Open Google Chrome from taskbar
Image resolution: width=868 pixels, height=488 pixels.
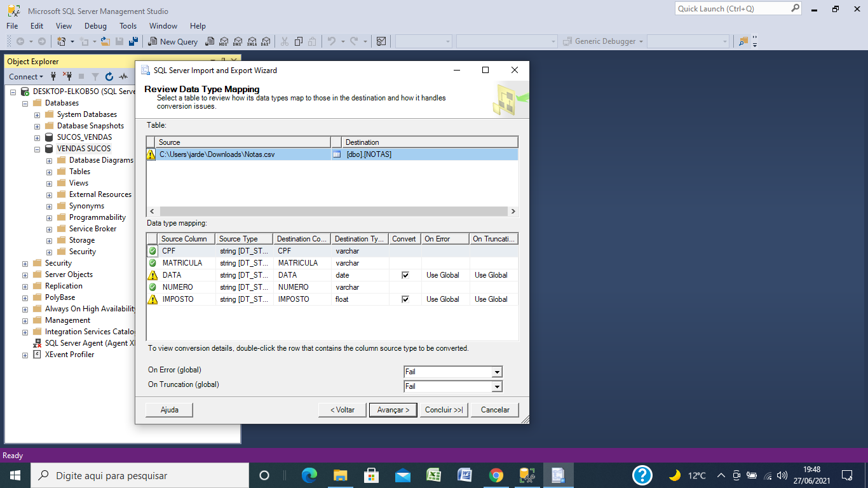point(496,475)
